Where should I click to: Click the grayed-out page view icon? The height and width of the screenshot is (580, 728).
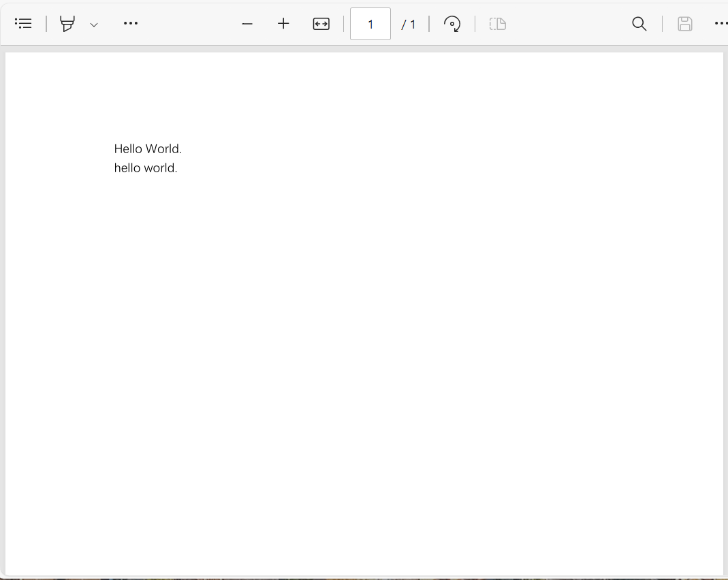pyautogui.click(x=498, y=24)
